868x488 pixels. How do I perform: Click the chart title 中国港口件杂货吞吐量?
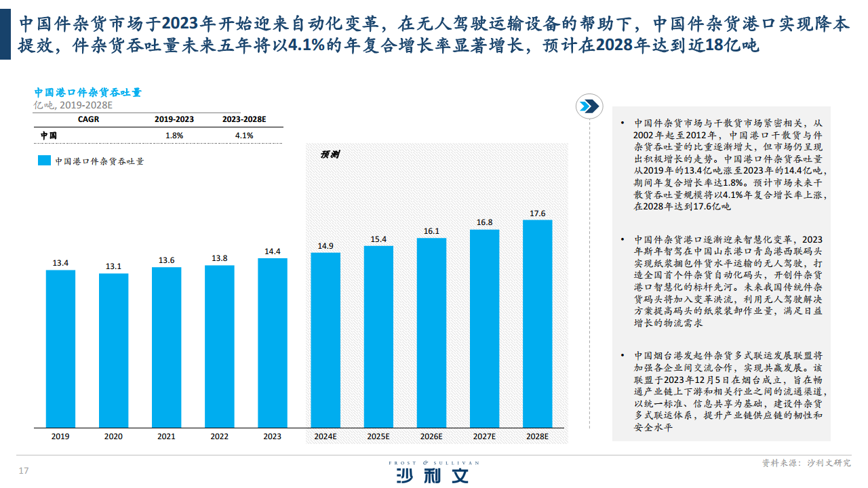tap(87, 93)
